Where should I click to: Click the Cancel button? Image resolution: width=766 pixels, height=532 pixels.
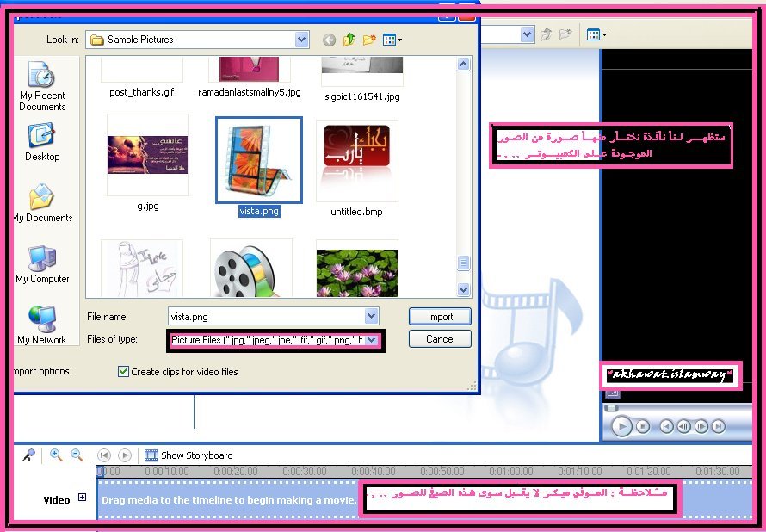440,339
